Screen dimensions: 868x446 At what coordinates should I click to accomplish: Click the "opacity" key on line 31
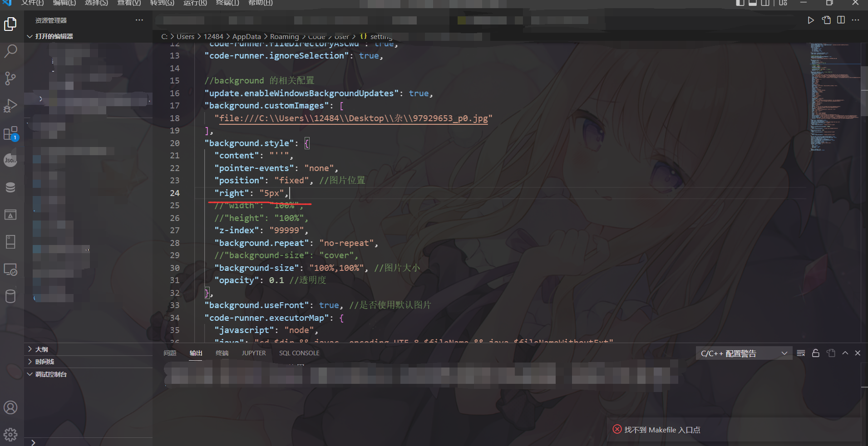[237, 280]
